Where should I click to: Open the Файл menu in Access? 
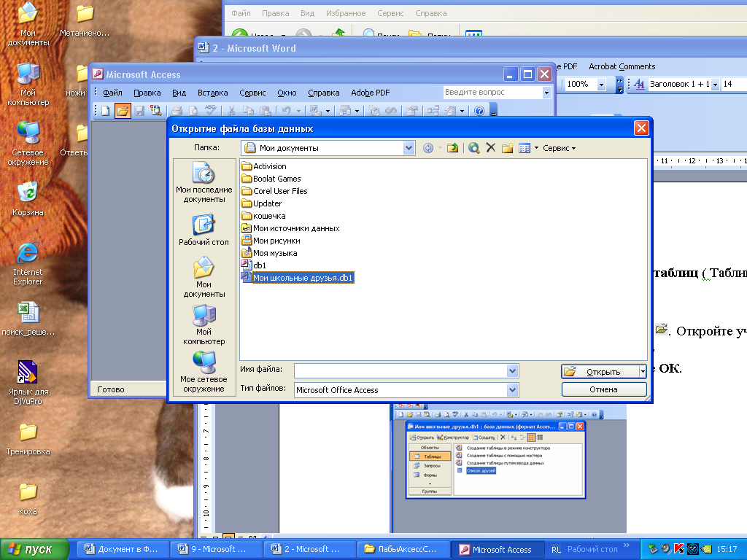click(112, 93)
